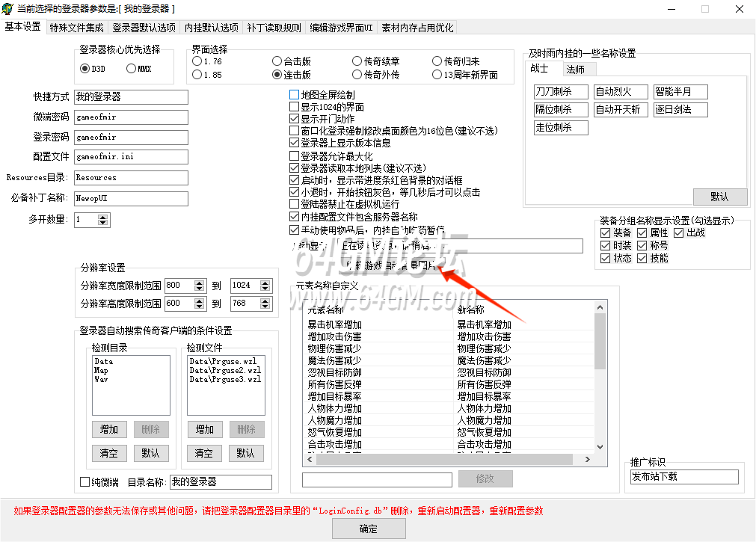Click the 配置文件 gameofmir.ini field
This screenshot has height=542, width=756.
pos(131,157)
